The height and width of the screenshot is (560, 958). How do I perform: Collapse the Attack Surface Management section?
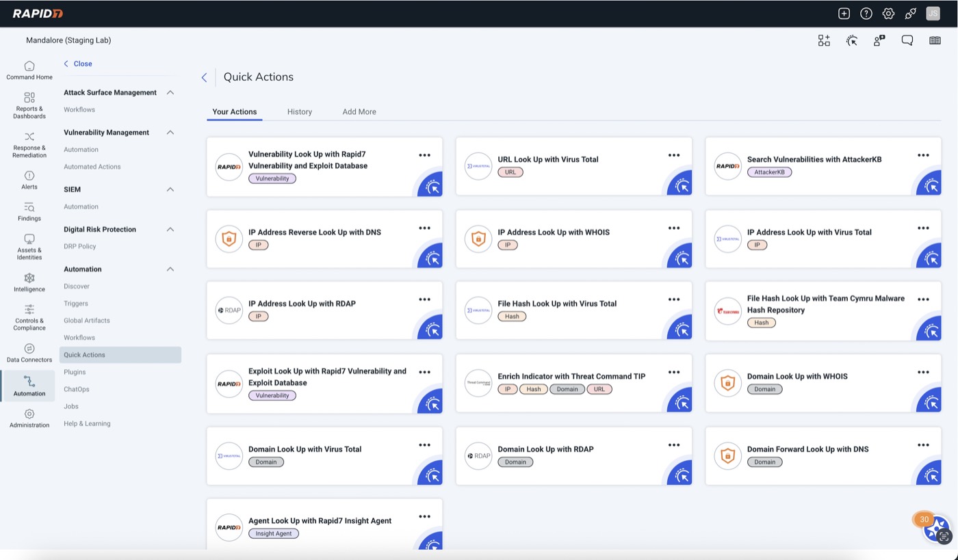click(170, 92)
